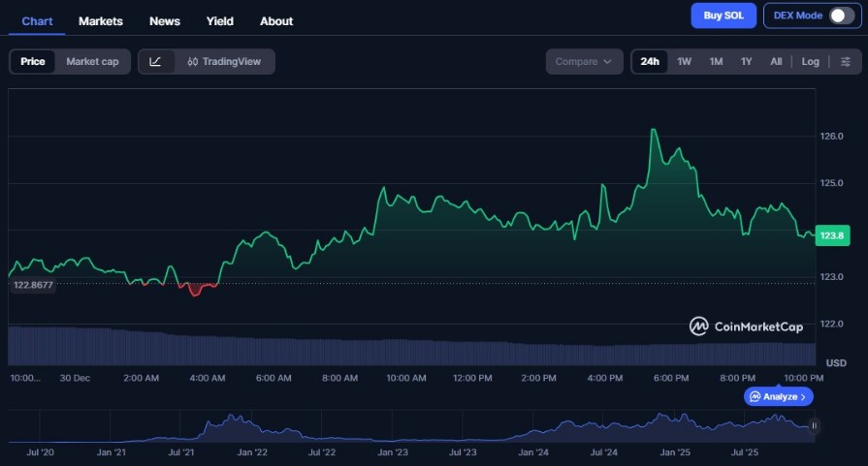868x466 pixels.
Task: Select the 1W time range
Action: [684, 62]
